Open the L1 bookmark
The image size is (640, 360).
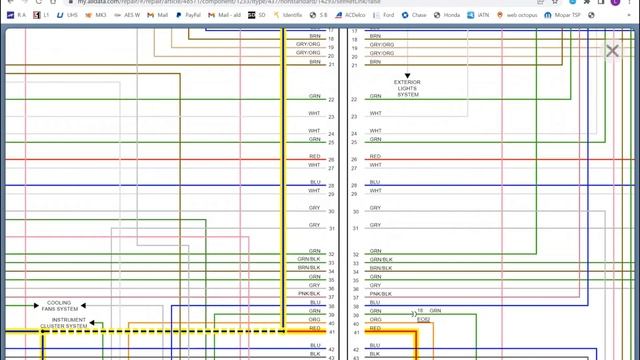click(x=41, y=15)
